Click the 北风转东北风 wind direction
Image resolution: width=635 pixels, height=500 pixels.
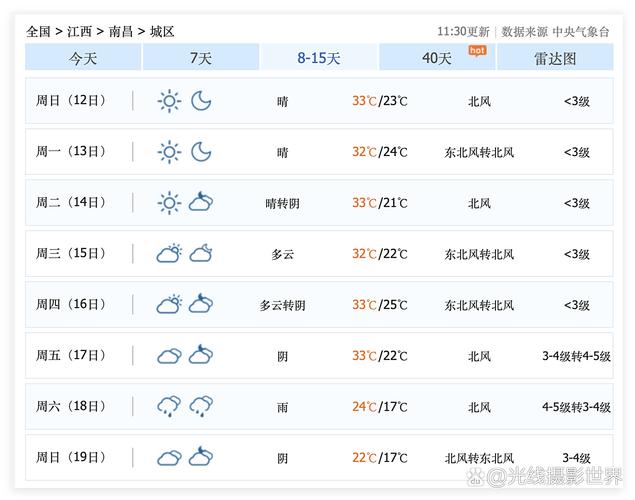479,458
